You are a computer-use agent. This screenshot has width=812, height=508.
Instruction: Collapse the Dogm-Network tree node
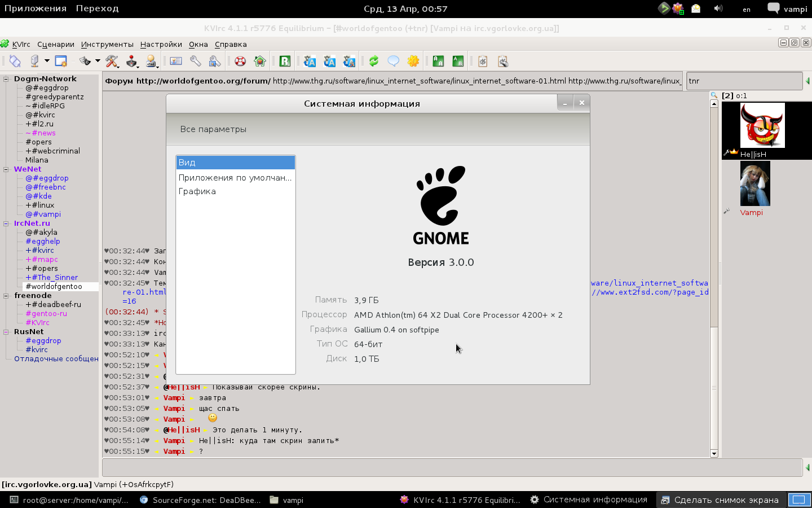6,79
